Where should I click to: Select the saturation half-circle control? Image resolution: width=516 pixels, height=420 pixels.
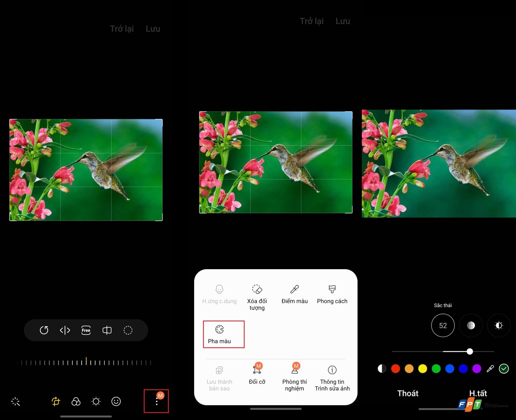point(471,325)
